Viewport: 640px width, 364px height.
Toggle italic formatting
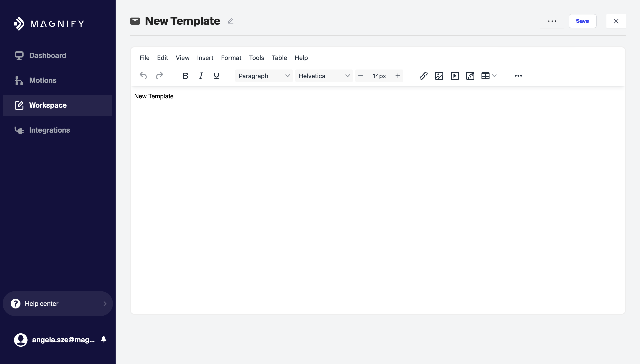[201, 76]
